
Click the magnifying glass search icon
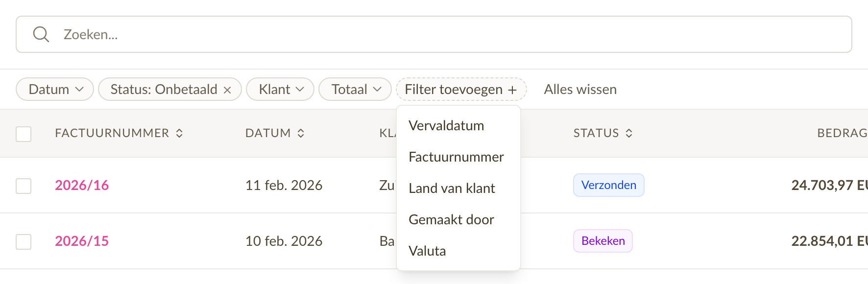point(41,34)
